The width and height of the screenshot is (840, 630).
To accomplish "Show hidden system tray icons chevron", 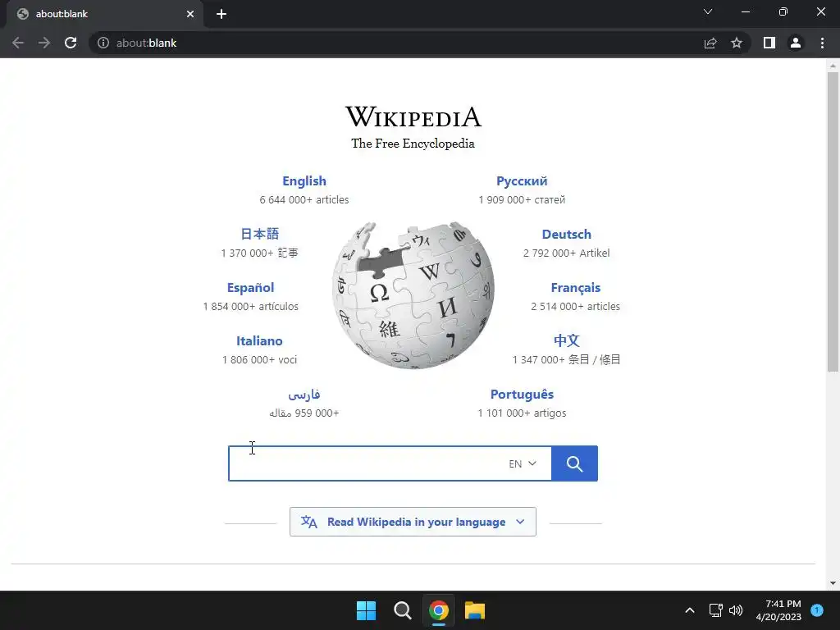I will (690, 610).
